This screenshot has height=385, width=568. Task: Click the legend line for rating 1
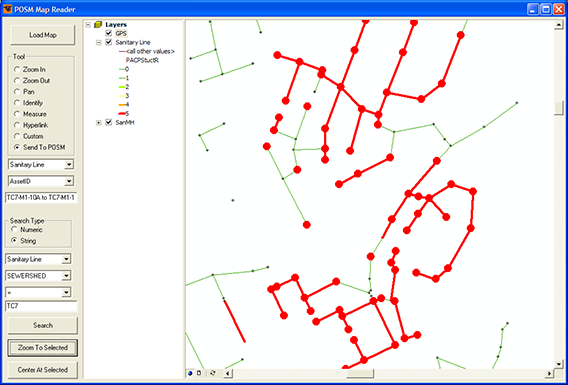122,78
